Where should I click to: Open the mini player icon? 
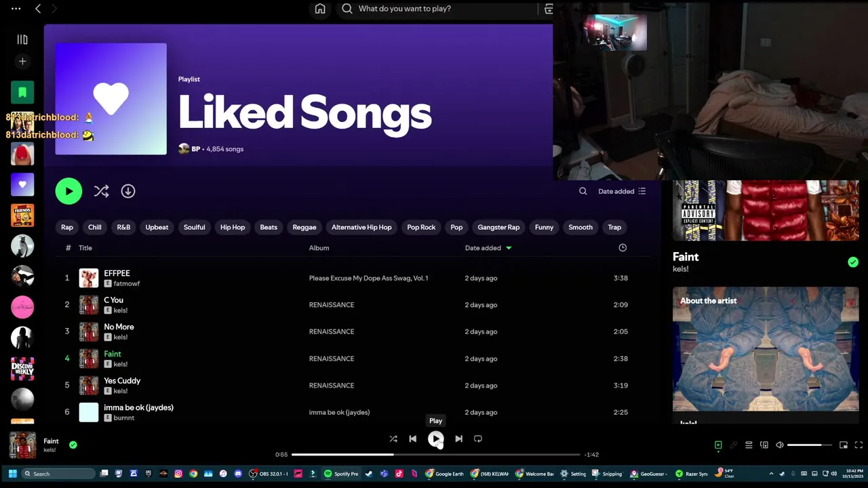844,445
